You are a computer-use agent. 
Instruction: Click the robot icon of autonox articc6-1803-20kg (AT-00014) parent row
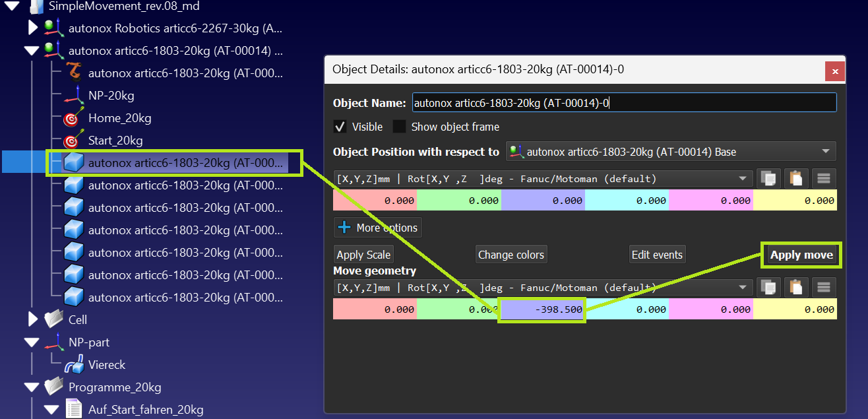click(53, 49)
